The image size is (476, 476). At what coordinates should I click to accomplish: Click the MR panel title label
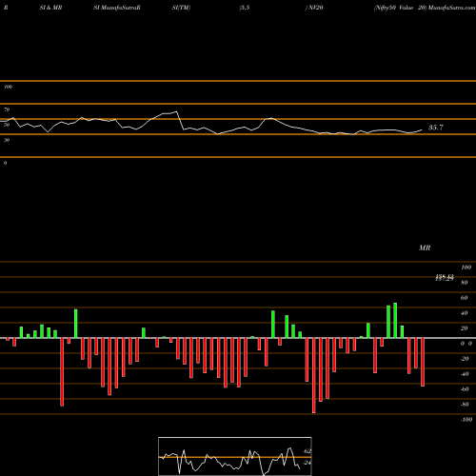point(425,248)
